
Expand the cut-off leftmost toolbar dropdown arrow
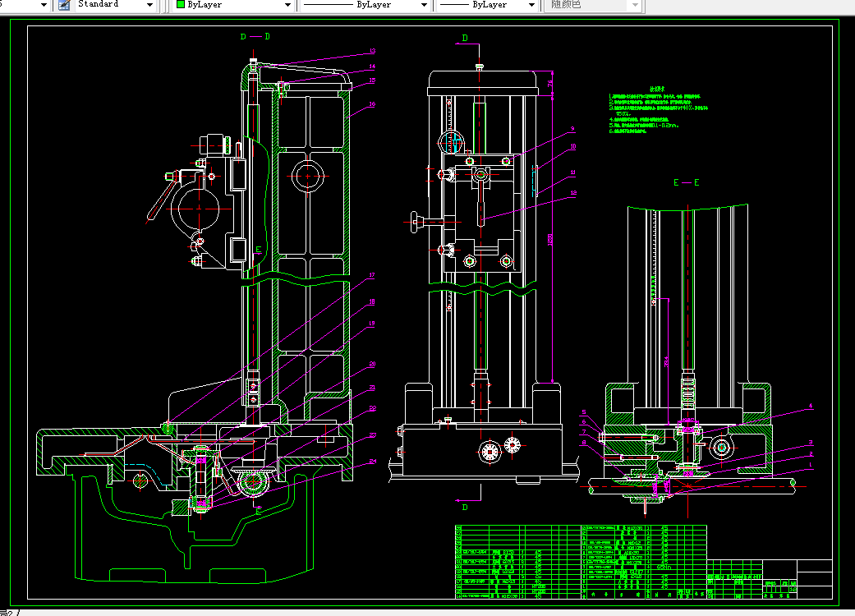pos(44,5)
